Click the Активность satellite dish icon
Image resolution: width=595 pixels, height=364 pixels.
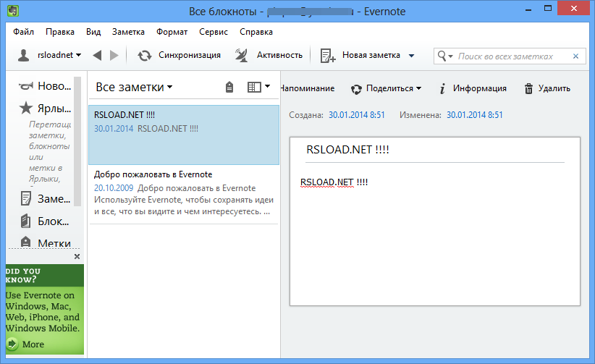pyautogui.click(x=241, y=56)
